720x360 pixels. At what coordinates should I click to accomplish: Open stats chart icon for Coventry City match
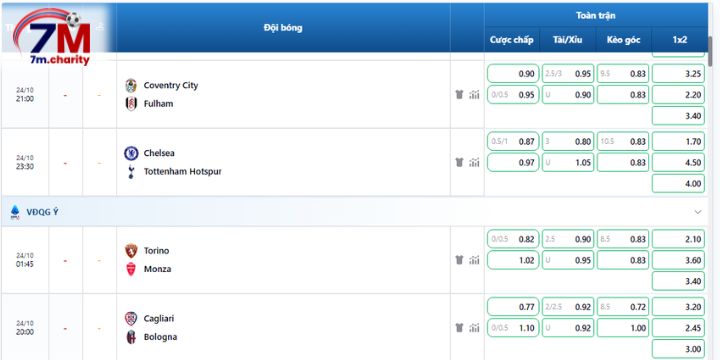tap(474, 95)
